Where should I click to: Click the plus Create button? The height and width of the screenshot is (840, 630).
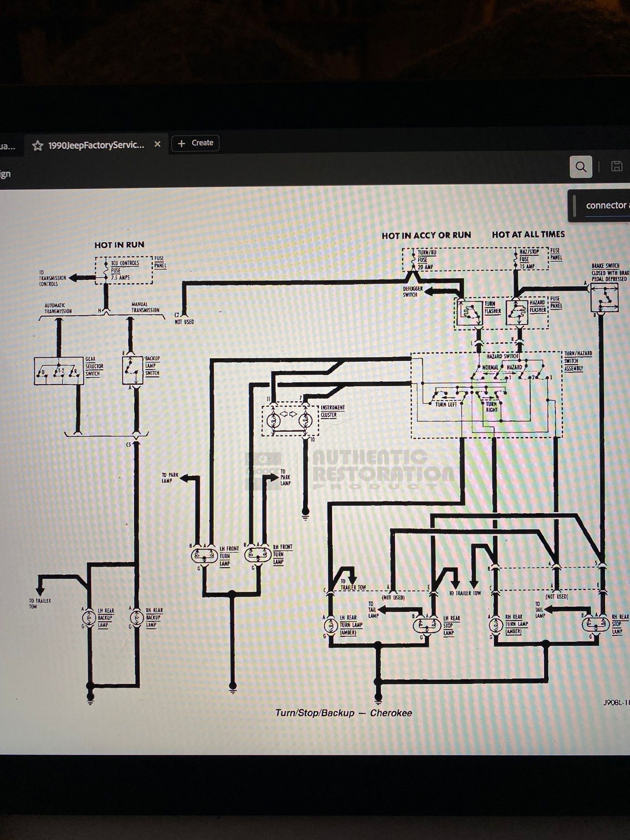pos(195,143)
